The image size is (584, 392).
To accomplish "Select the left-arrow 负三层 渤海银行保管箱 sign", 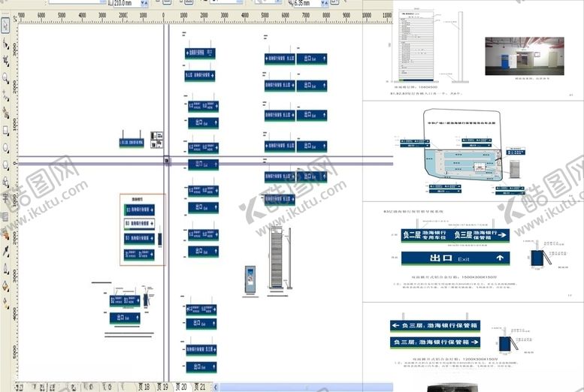I will tap(435, 326).
